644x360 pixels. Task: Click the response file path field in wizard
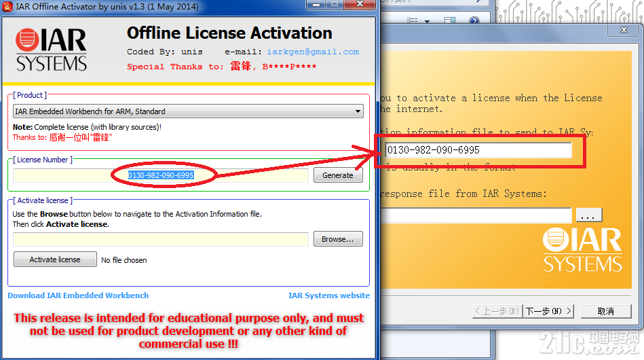[476, 215]
